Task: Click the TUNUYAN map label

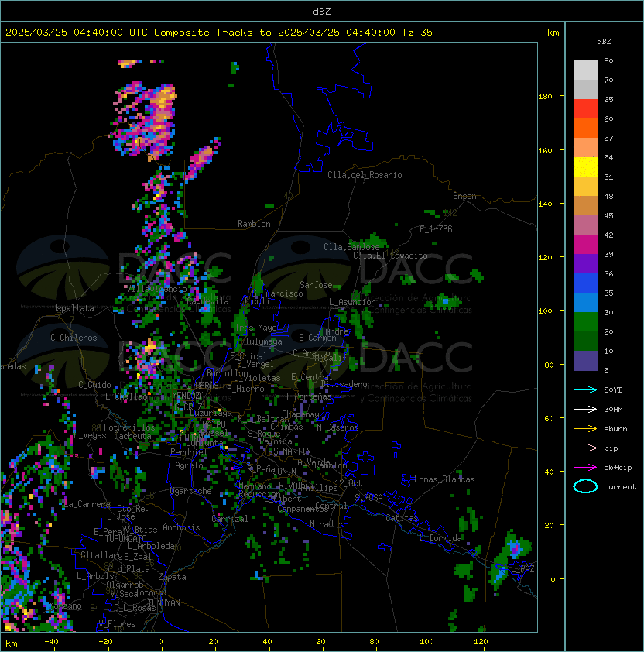Action: pyautogui.click(x=164, y=603)
